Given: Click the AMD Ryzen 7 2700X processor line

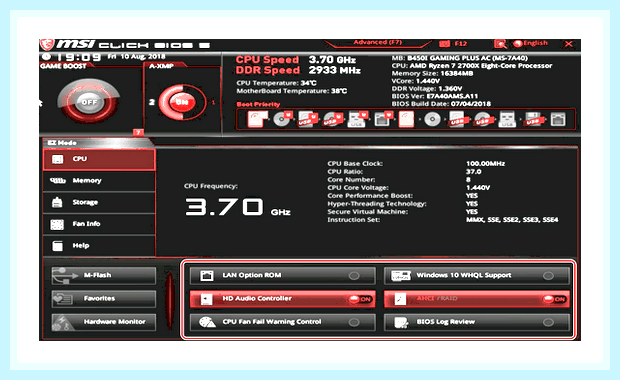Looking at the screenshot, I should click(x=472, y=66).
